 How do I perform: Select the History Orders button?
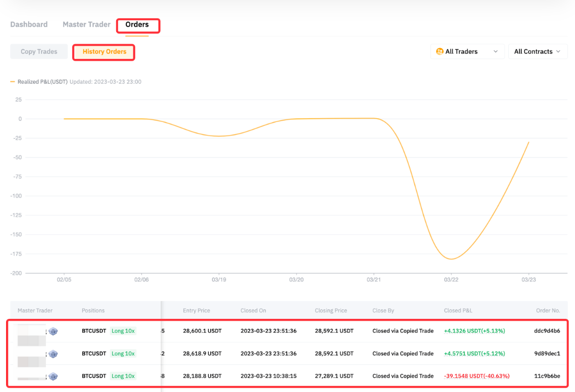tap(104, 52)
